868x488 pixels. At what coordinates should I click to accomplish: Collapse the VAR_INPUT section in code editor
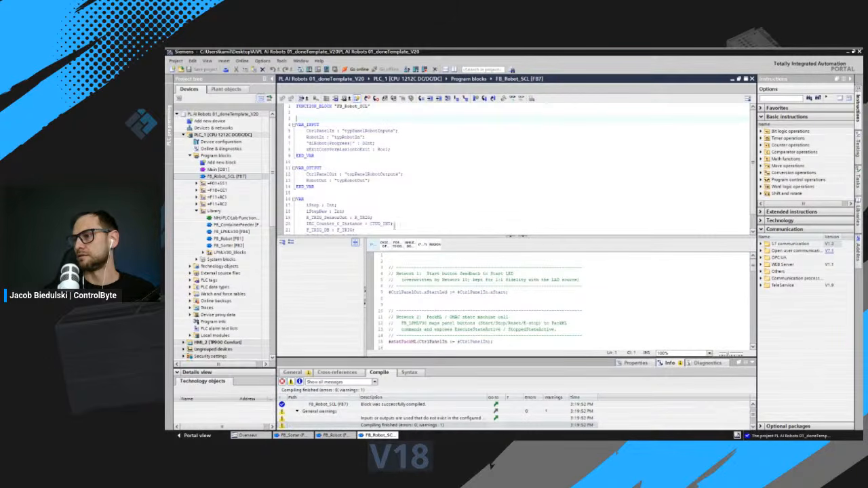pyautogui.click(x=294, y=125)
